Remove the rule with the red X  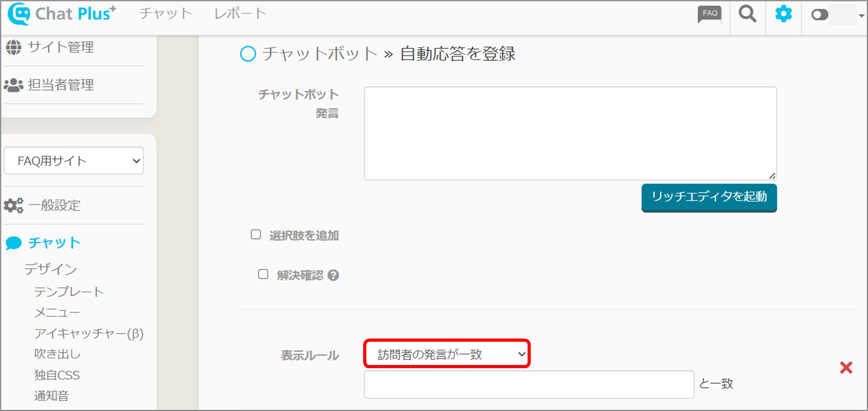click(846, 368)
